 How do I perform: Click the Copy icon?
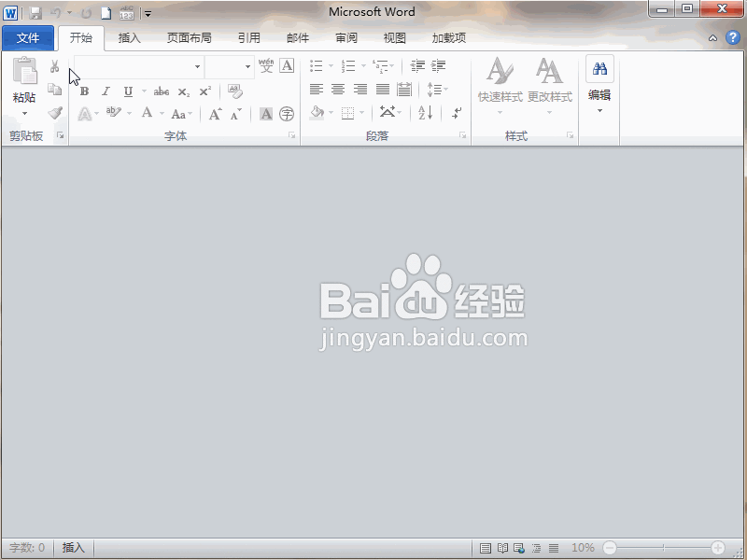coord(55,89)
